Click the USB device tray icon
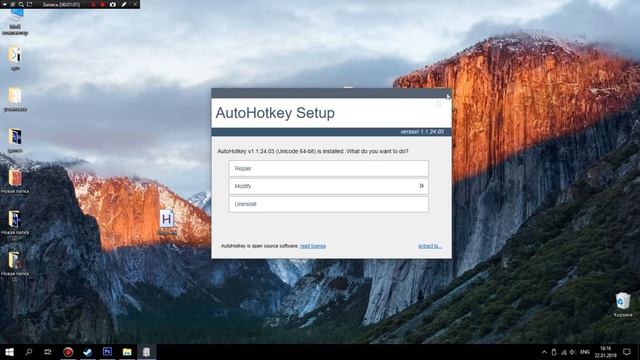Viewport: 640px width, 360px height. point(554,352)
